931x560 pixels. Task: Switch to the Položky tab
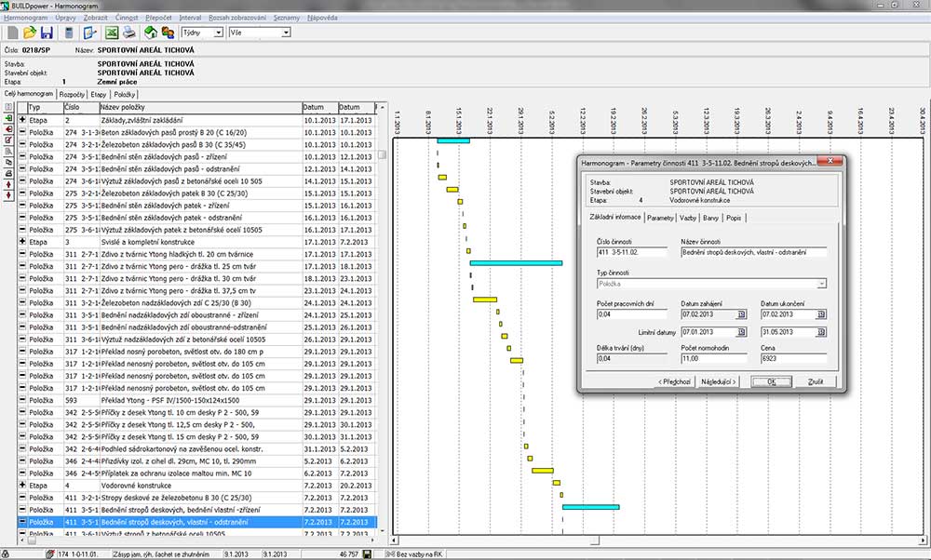coord(125,94)
